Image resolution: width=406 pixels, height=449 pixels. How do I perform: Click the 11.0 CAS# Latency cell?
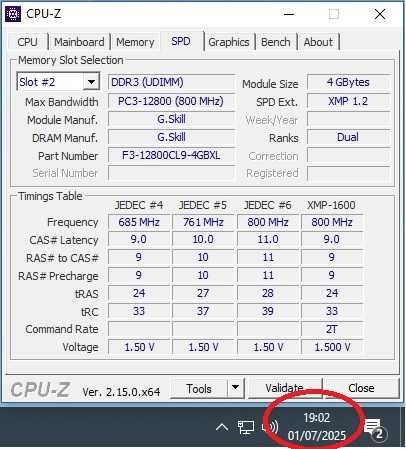point(268,239)
